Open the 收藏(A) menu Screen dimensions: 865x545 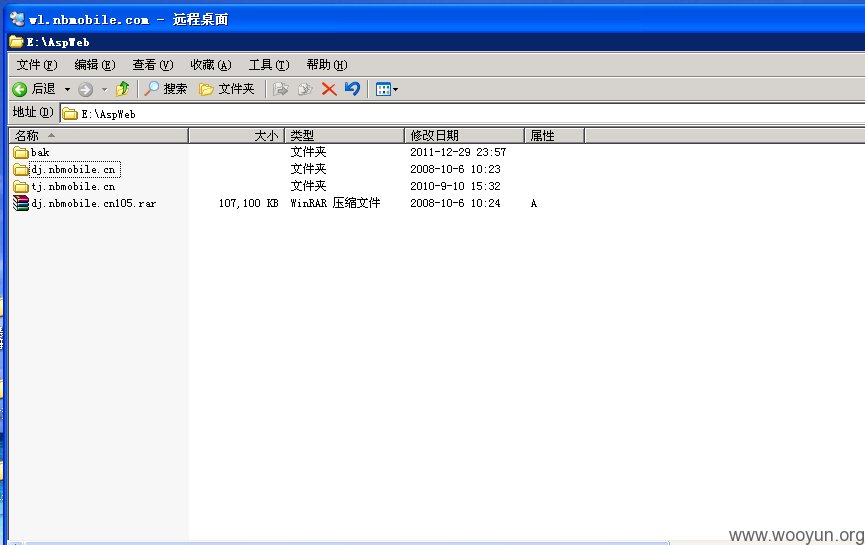click(211, 65)
